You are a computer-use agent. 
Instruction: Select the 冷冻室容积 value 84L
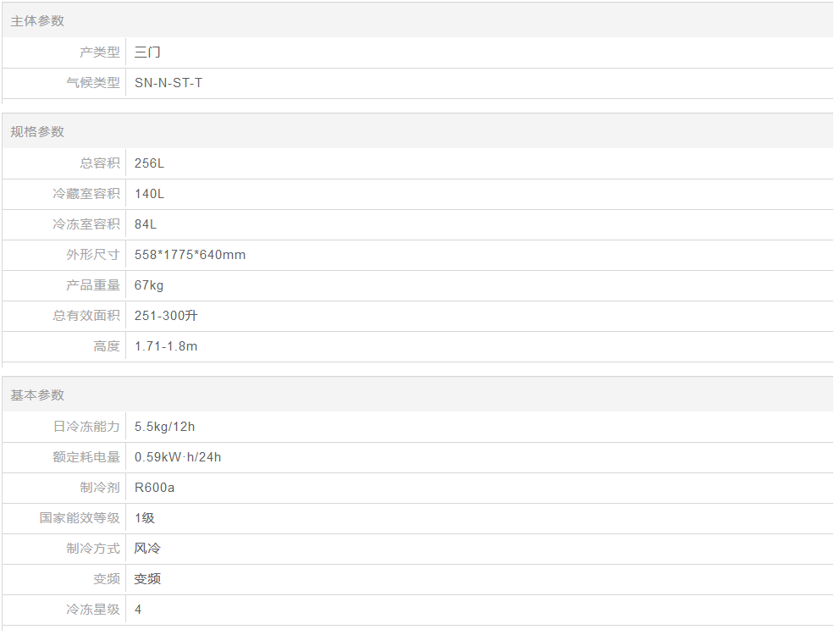146,224
